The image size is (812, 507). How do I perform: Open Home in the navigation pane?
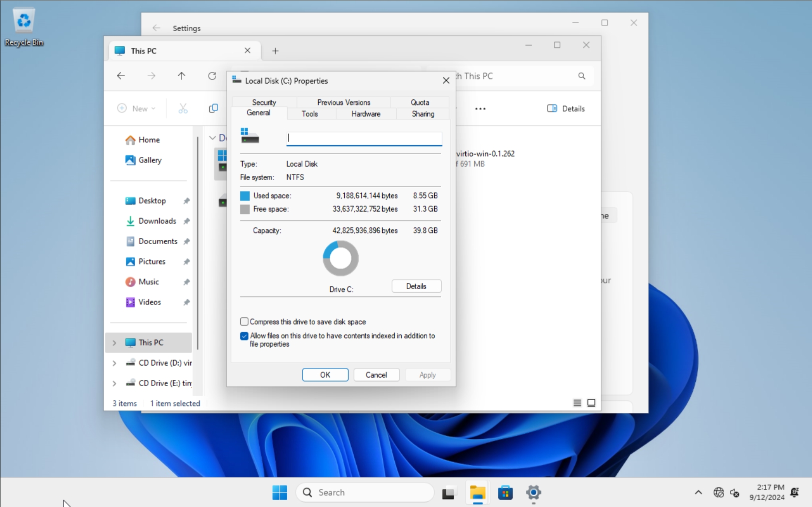[149, 140]
